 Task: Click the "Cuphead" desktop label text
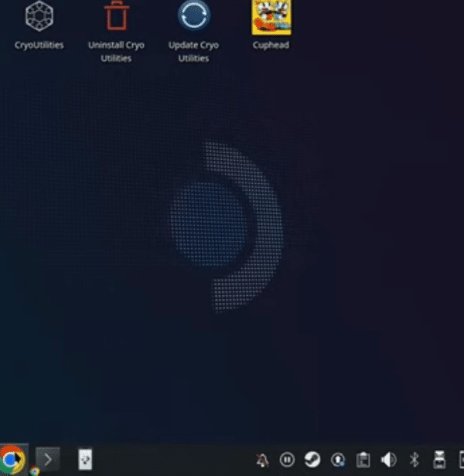coord(271,45)
